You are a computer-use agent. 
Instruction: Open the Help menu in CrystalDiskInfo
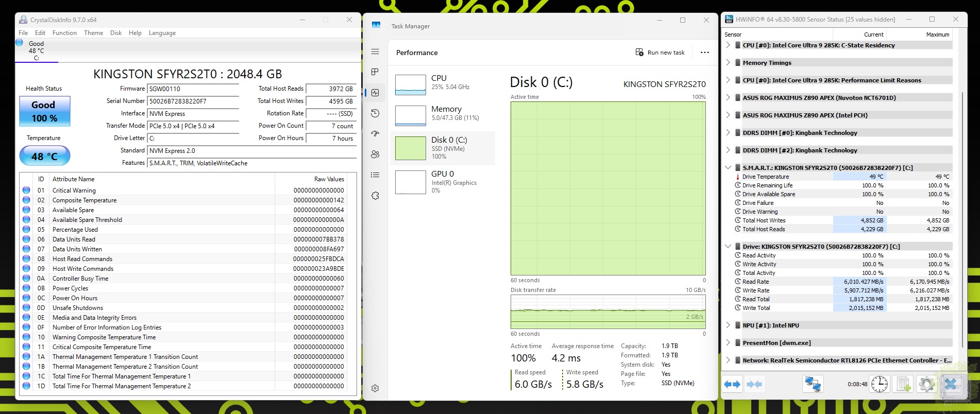[135, 33]
